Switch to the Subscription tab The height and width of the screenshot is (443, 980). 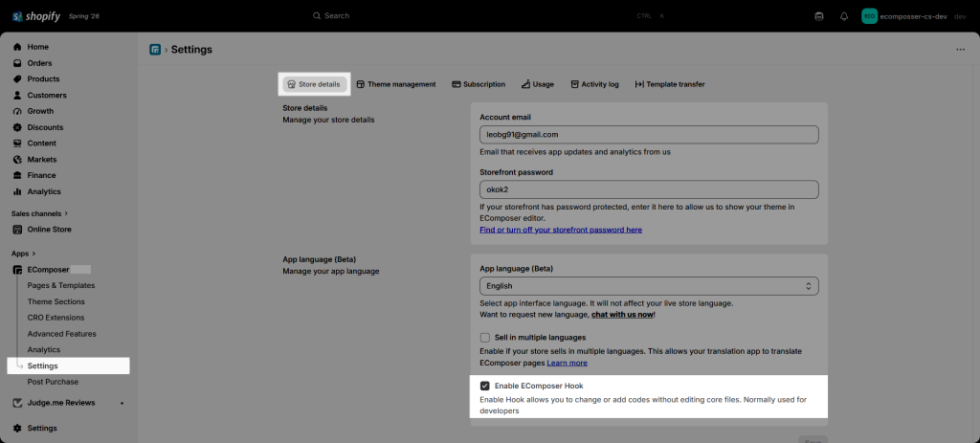[479, 84]
